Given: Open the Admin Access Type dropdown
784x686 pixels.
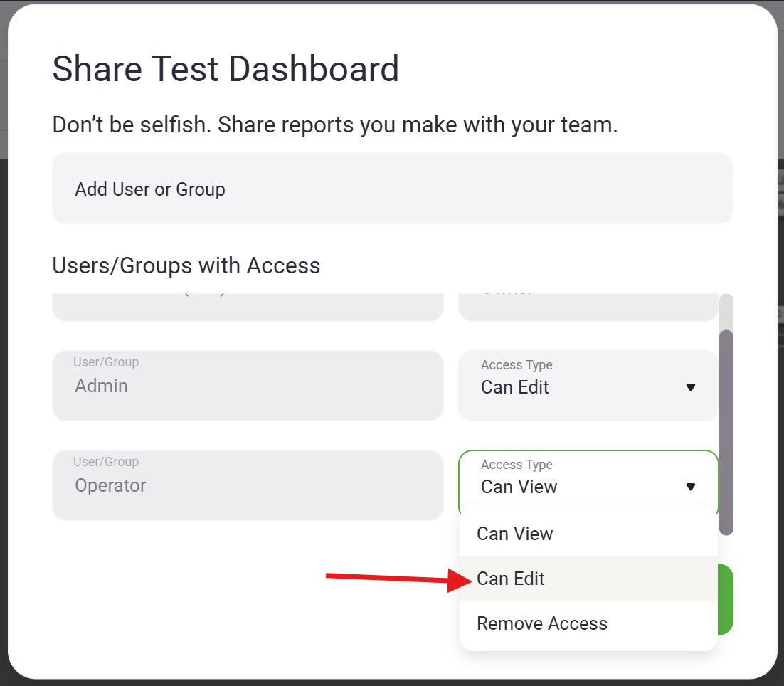Looking at the screenshot, I should pyautogui.click(x=588, y=386).
